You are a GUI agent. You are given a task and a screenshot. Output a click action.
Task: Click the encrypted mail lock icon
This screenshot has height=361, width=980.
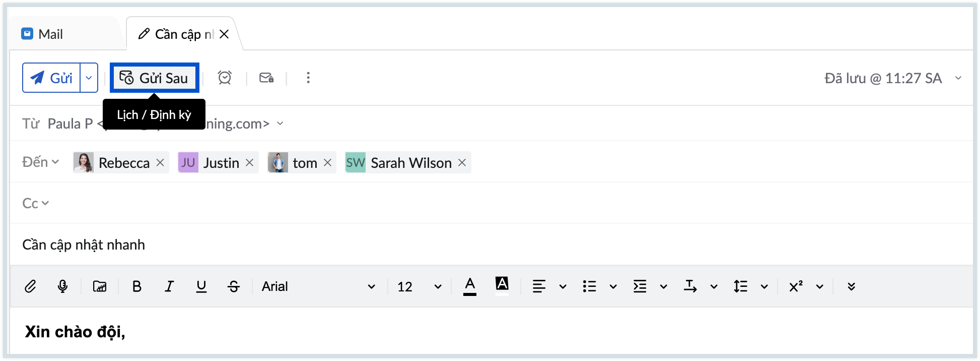click(266, 78)
